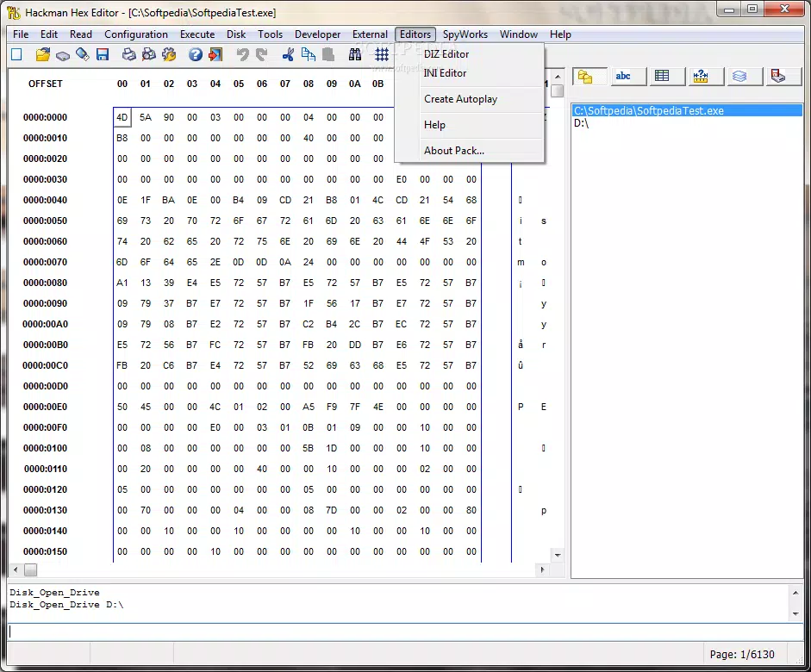This screenshot has width=811, height=672.
Task: Open settings via the gear and wrench icon
Action: 169,54
